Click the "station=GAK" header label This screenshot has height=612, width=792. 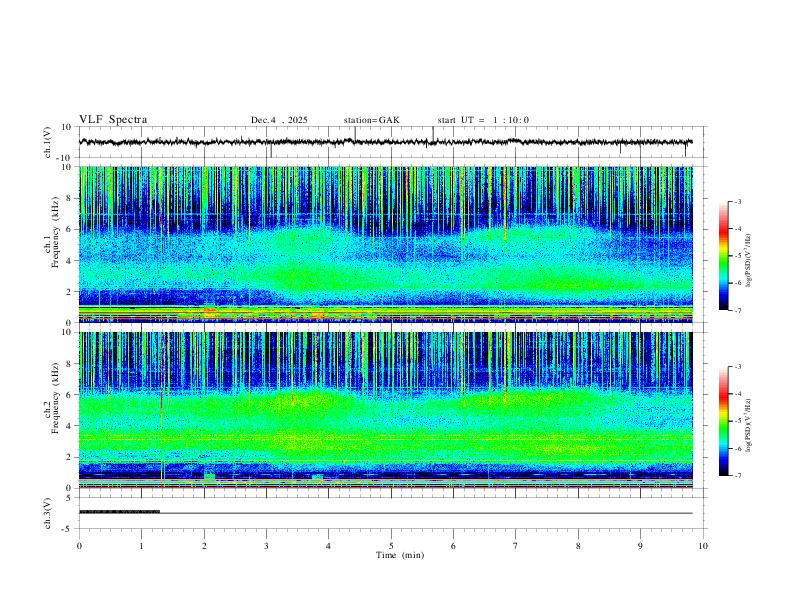371,120
